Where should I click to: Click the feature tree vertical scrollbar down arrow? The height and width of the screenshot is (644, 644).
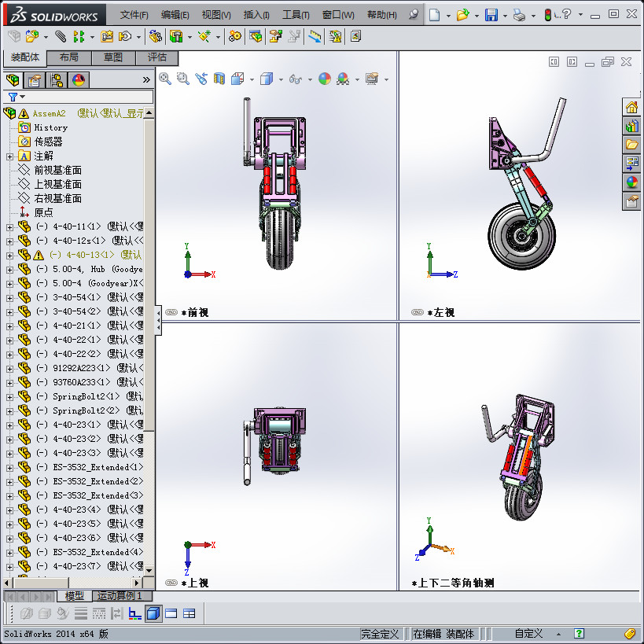tap(149, 570)
